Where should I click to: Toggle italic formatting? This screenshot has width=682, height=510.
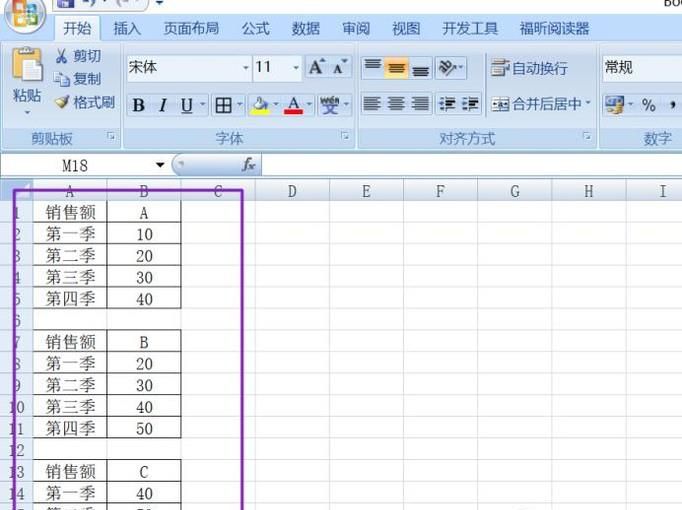pos(163,105)
